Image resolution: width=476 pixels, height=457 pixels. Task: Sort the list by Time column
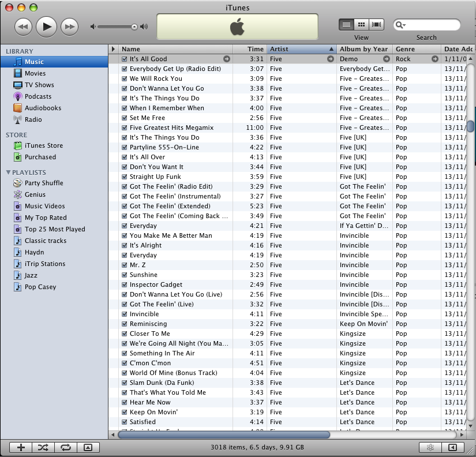(250, 49)
